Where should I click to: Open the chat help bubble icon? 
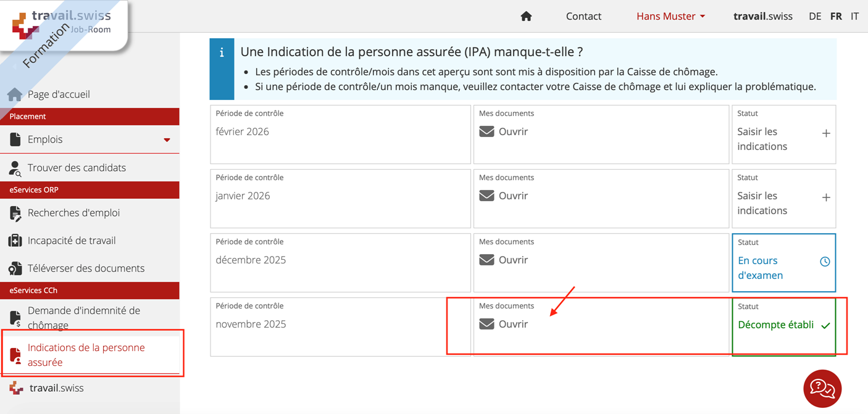coord(822,389)
